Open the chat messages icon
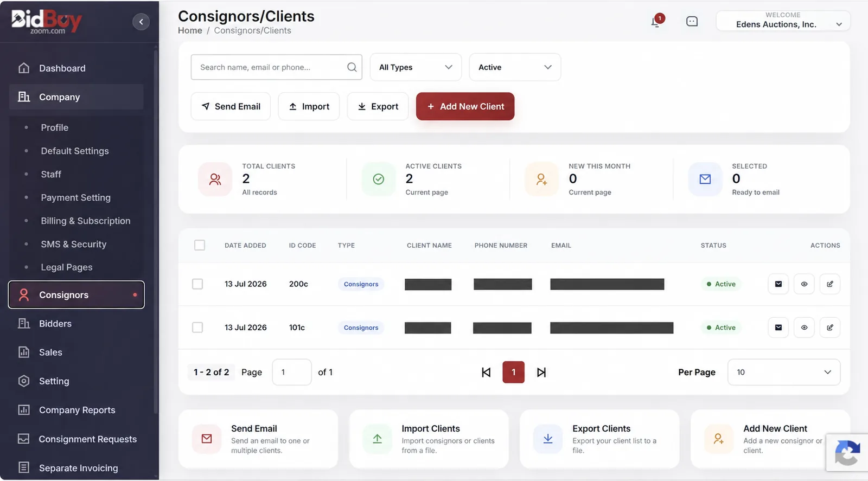The image size is (868, 481). (692, 22)
